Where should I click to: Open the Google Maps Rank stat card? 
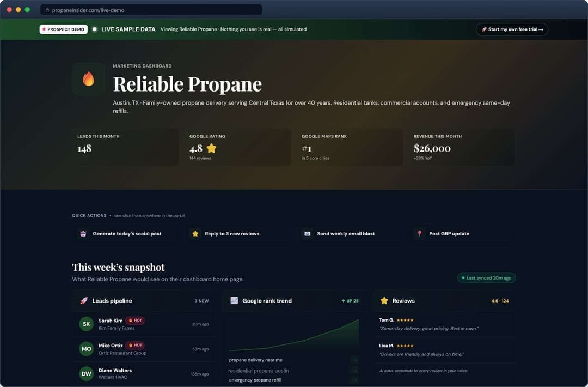click(350, 147)
